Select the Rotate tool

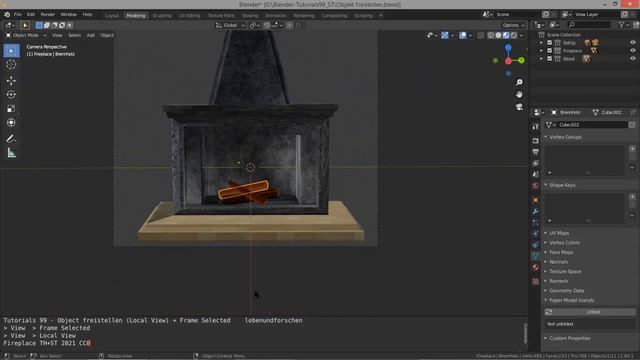[11, 95]
